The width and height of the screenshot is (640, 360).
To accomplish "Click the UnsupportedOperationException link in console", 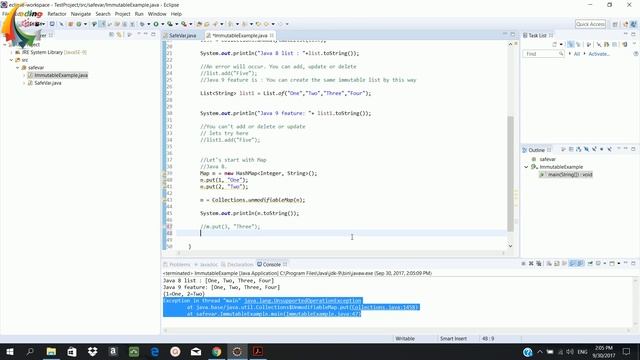I will (302, 301).
